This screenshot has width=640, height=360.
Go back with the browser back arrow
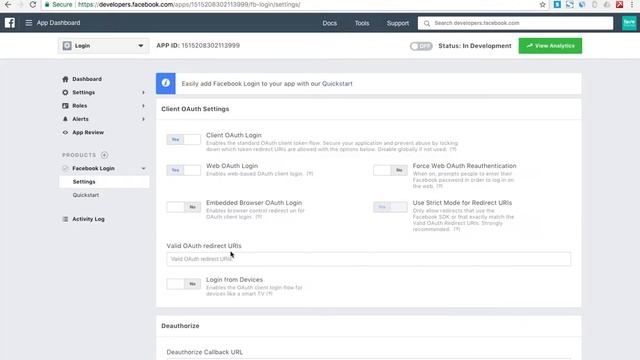(x=8, y=4)
